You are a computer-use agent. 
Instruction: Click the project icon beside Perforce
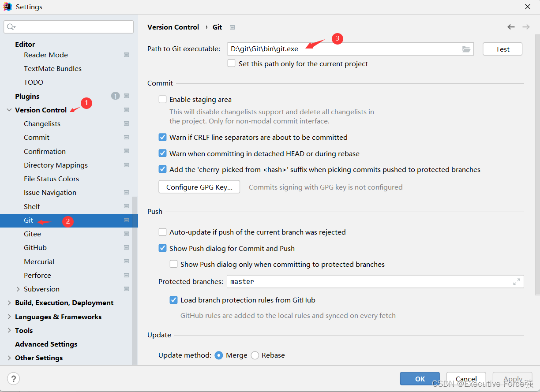click(127, 275)
